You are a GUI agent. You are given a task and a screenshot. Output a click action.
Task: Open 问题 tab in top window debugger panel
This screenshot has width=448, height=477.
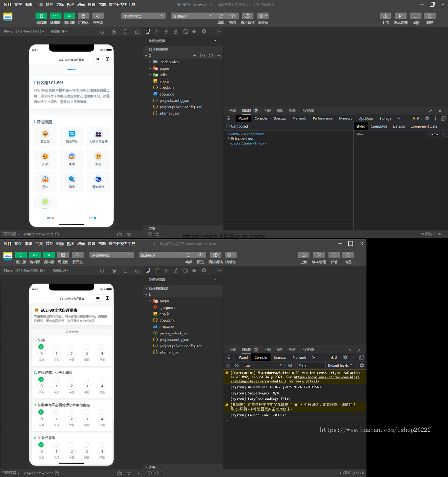[x=268, y=110]
